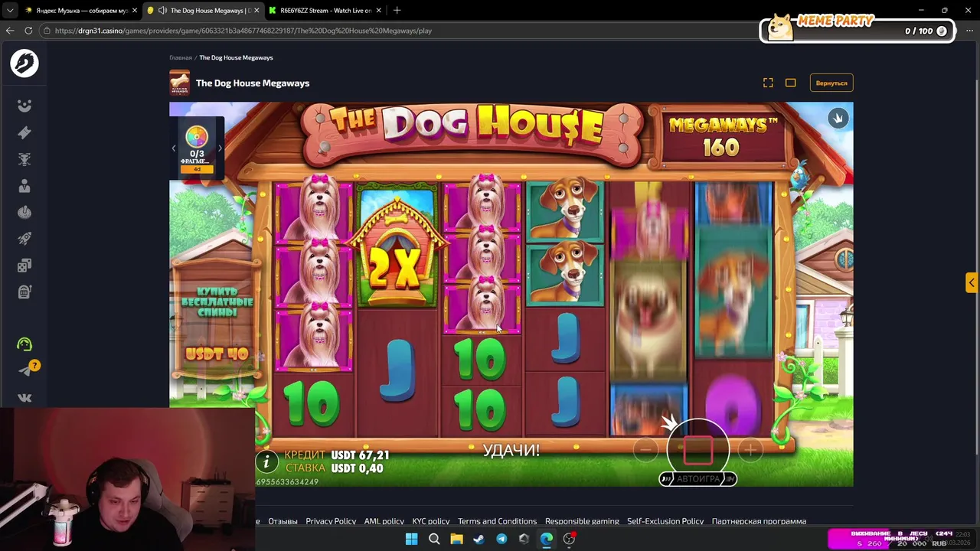
Task: Open the VK social link icon
Action: point(24,398)
